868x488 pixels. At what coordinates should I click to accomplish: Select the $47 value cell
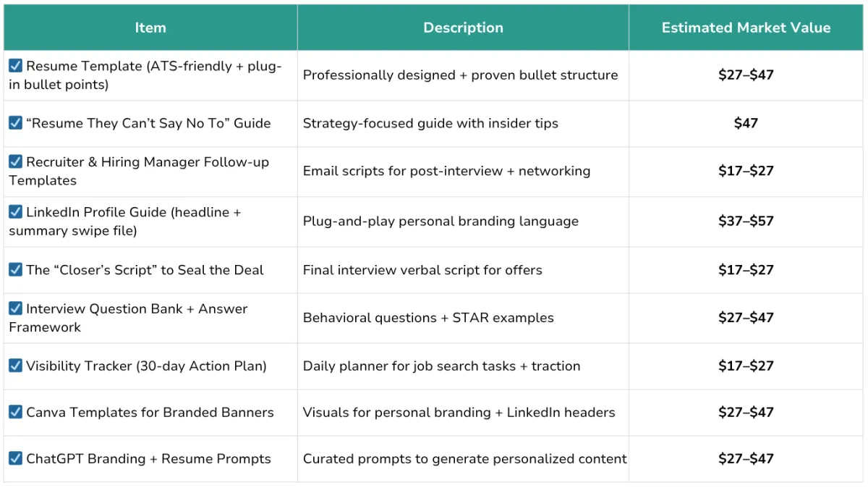click(746, 123)
